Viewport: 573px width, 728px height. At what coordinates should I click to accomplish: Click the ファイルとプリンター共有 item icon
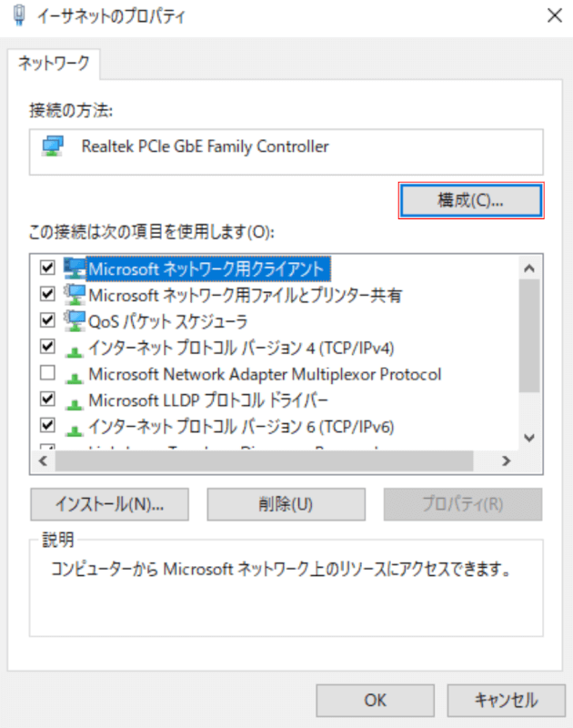74,295
